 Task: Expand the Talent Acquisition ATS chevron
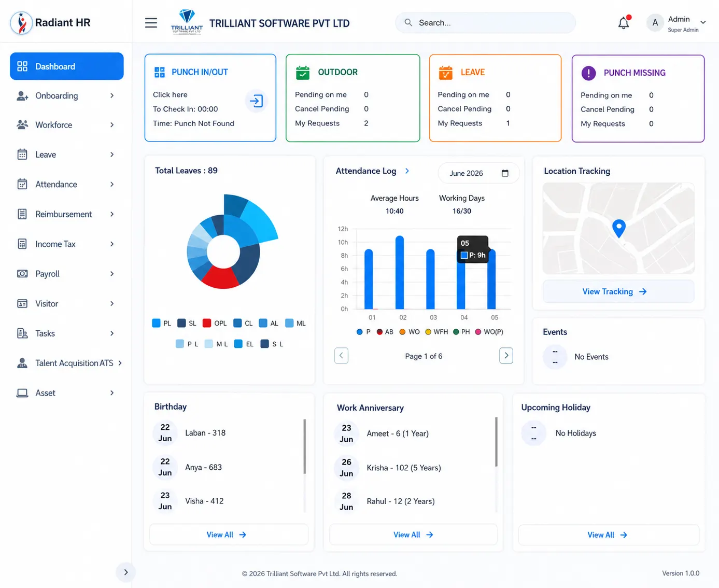tap(120, 363)
